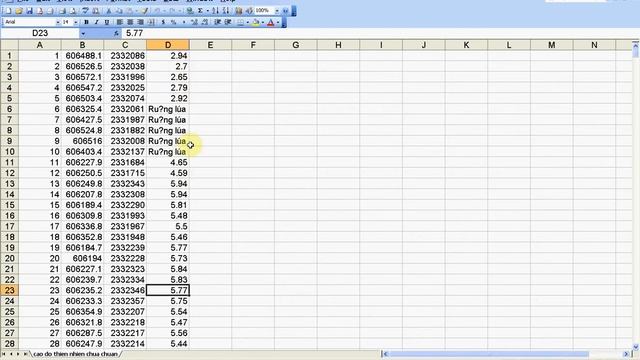Apply Percent style with the % icon
The width and height of the screenshot is (640, 360).
pos(173,22)
